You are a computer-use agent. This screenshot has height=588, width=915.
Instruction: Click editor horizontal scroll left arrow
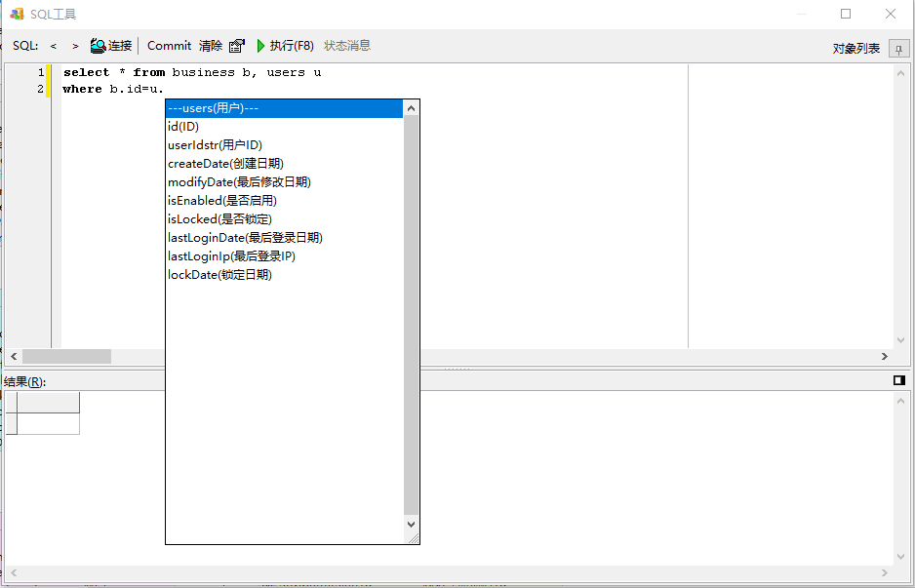click(x=14, y=356)
